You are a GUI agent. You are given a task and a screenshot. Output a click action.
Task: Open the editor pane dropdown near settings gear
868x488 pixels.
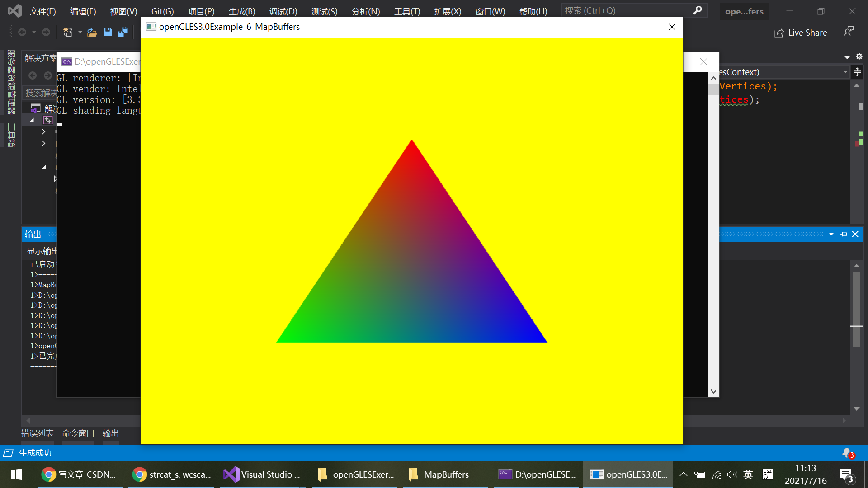pyautogui.click(x=846, y=57)
